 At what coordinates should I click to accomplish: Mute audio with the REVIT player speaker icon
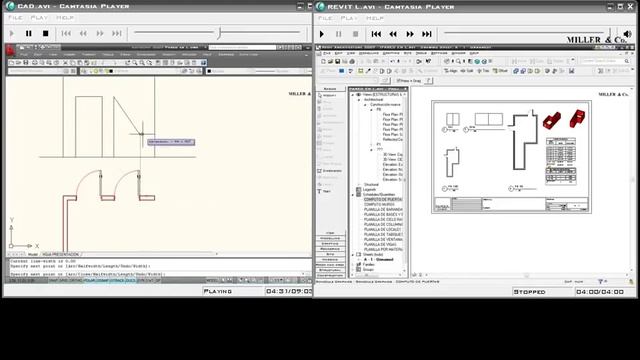(627, 33)
